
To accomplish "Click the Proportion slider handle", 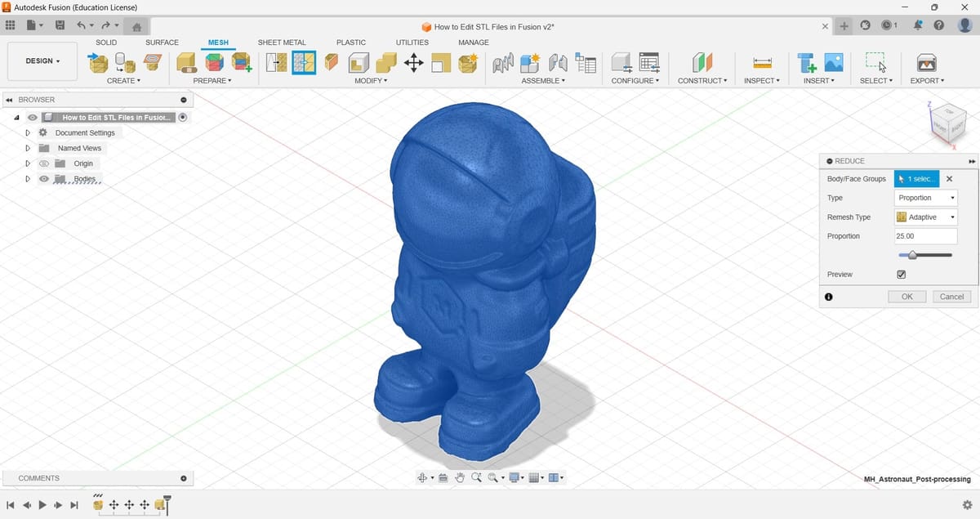I will [x=913, y=256].
